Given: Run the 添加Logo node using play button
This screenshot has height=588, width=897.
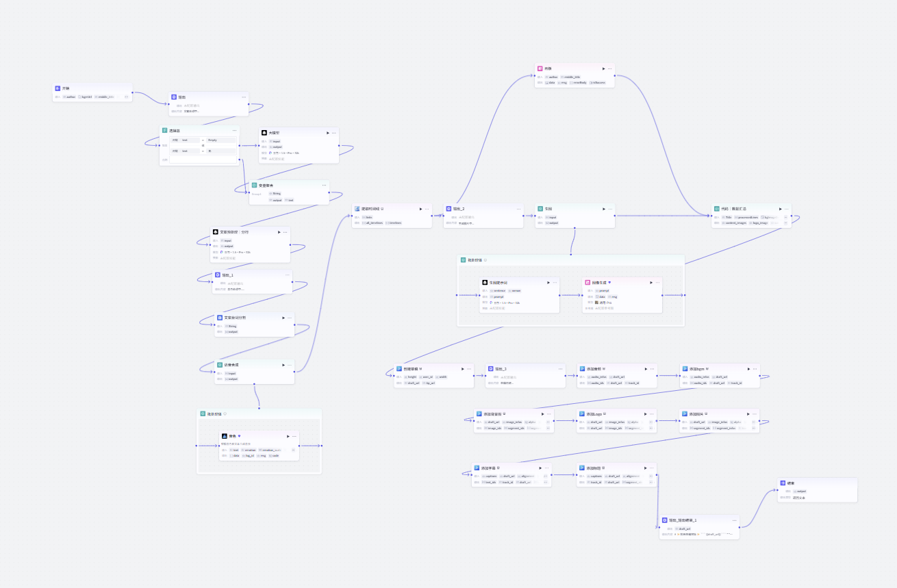Looking at the screenshot, I should click(644, 414).
